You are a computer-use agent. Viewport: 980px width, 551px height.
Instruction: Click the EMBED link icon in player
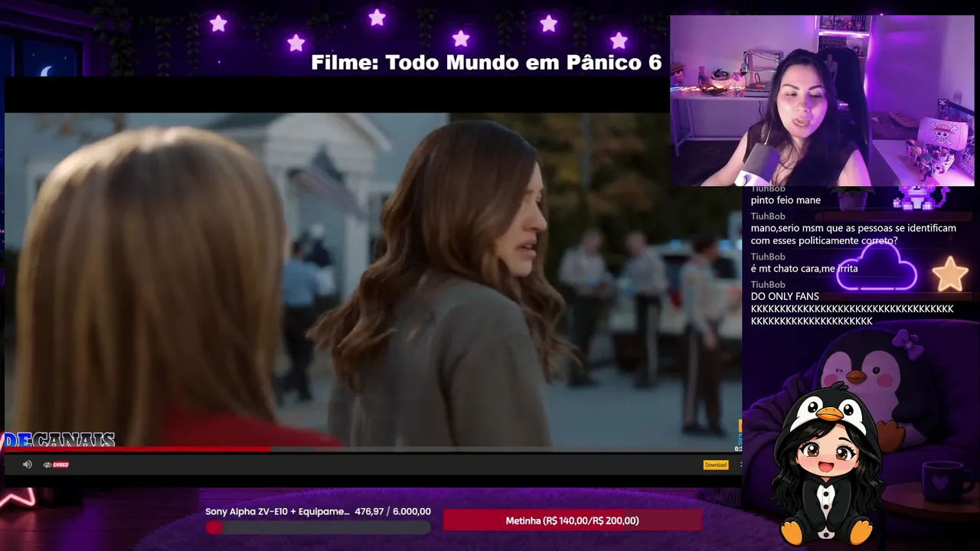pyautogui.click(x=56, y=465)
